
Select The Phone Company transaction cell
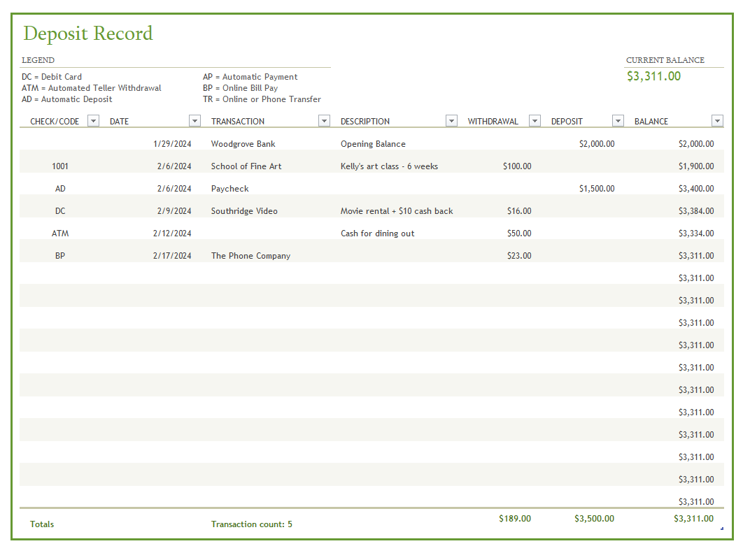tap(250, 255)
